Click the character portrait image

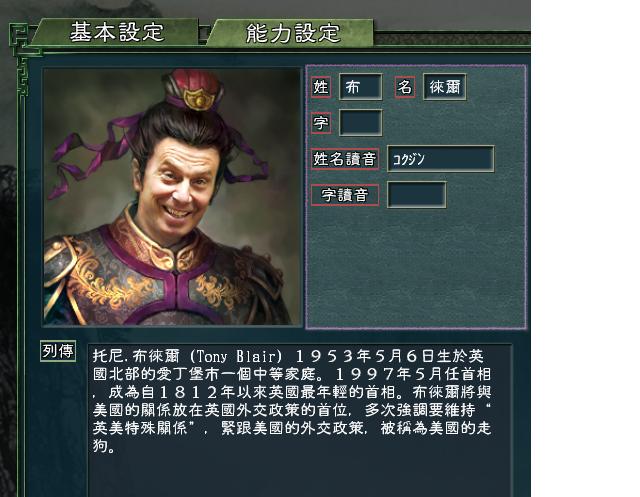[172, 197]
